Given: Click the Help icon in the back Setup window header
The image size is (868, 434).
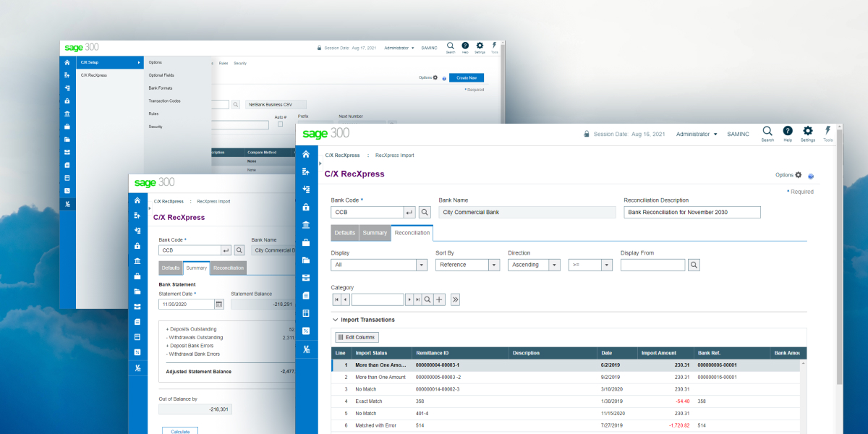Looking at the screenshot, I should [x=465, y=47].
